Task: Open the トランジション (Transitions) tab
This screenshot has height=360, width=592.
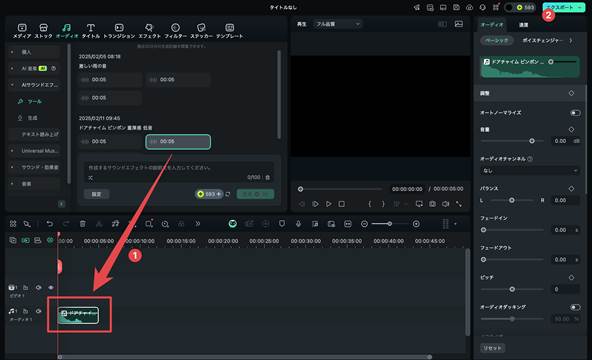Action: coord(119,31)
